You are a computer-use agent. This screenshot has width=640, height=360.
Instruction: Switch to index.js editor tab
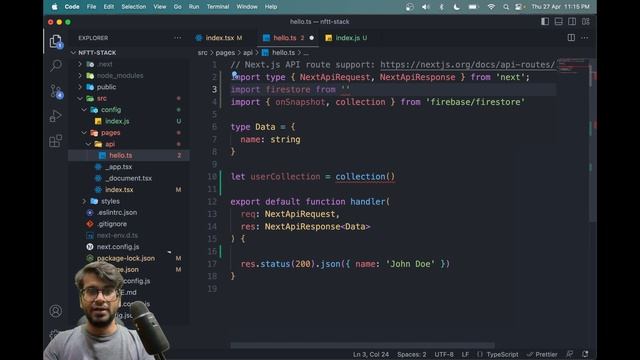[347, 38]
